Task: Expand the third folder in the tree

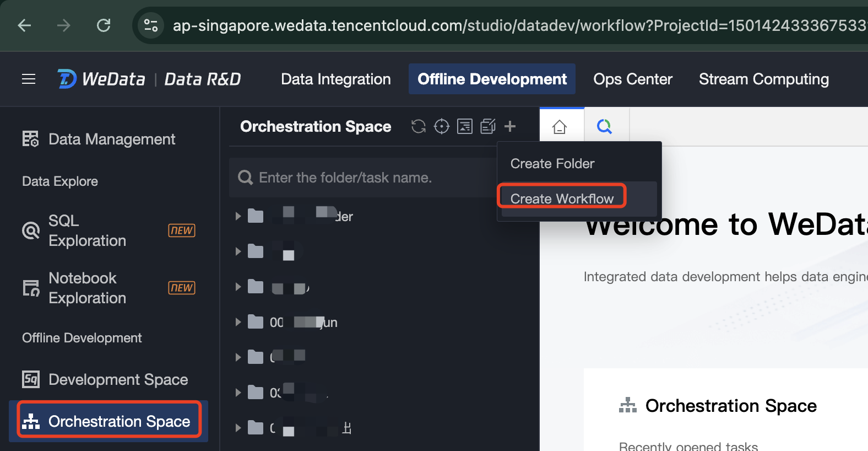Action: (x=238, y=287)
